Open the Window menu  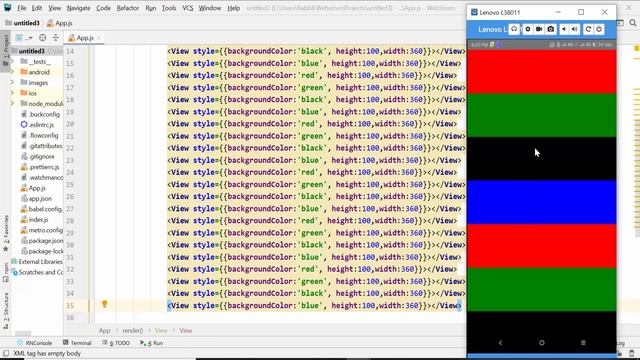[x=209, y=8]
